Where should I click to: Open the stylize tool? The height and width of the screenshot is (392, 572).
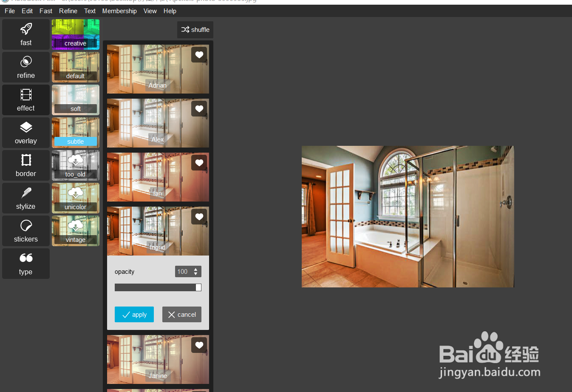(26, 198)
